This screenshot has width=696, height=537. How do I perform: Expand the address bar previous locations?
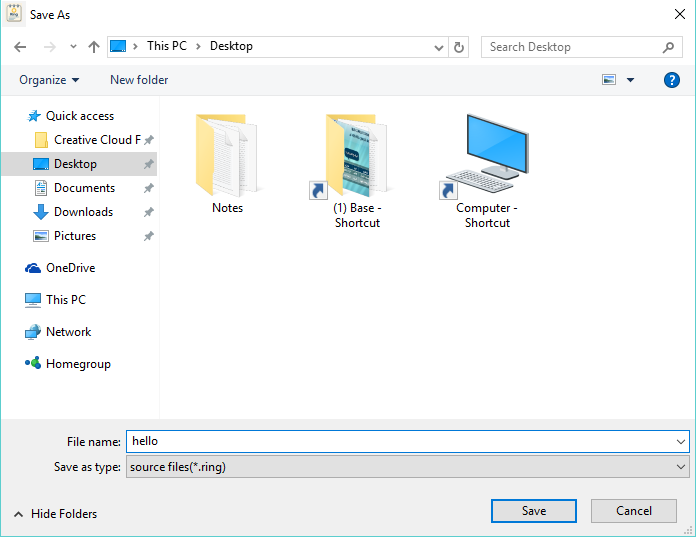click(440, 47)
